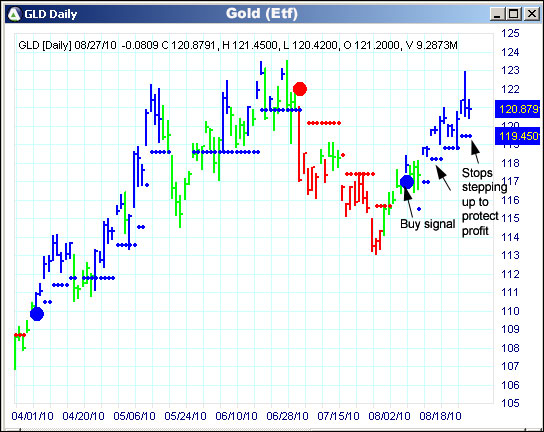544x432 pixels.
Task: Click the 05/24/10 date axis label
Action: (x=185, y=416)
